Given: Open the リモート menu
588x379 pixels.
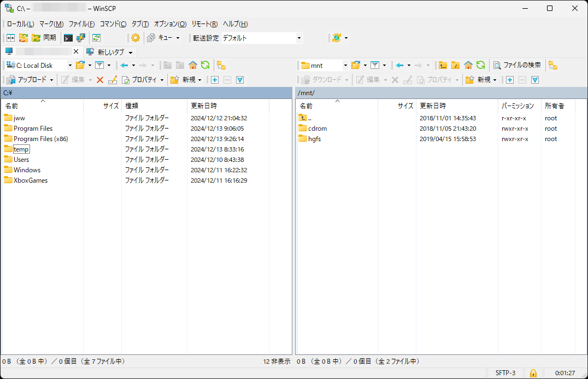Looking at the screenshot, I should tap(204, 24).
